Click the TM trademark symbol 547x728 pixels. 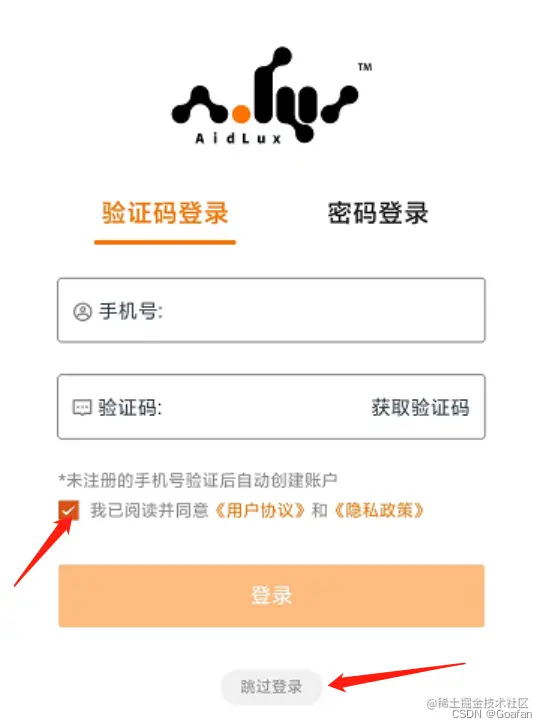(x=365, y=67)
